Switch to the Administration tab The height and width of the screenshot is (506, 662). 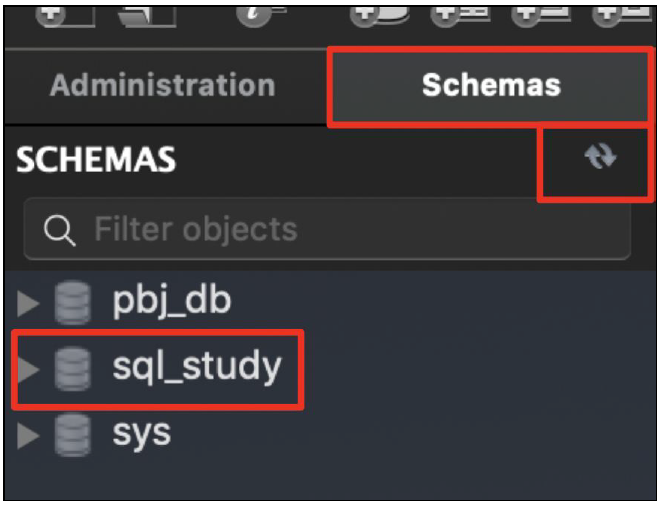(163, 85)
